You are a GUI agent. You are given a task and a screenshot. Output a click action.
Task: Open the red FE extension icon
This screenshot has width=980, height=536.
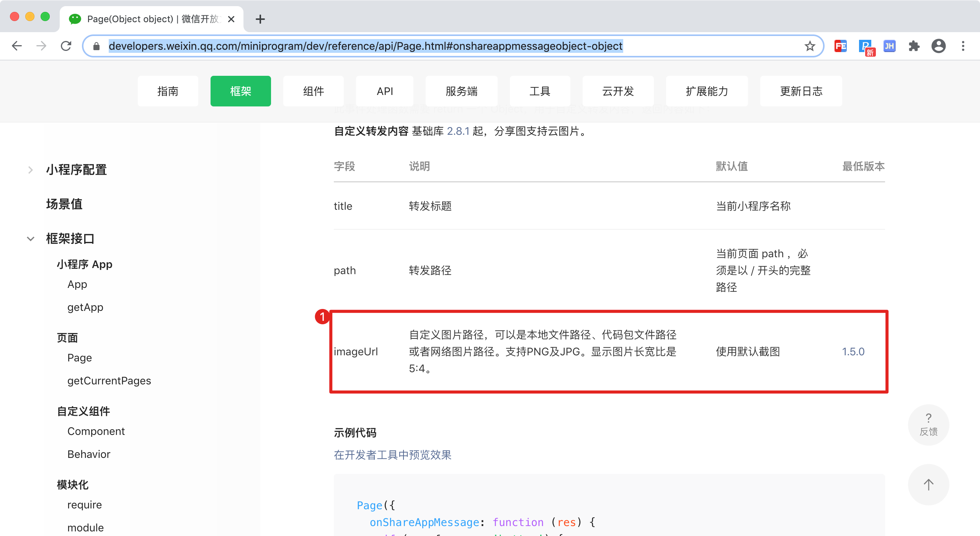pos(841,46)
